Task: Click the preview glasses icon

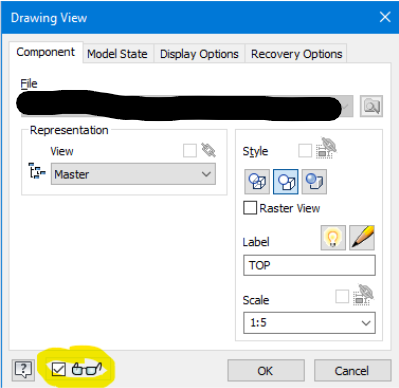Action: pyautogui.click(x=87, y=369)
